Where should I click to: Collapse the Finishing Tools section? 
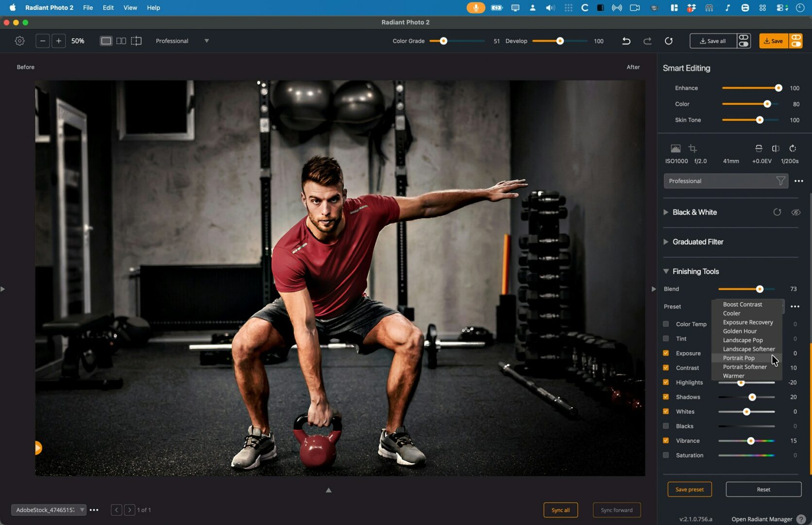pos(666,272)
